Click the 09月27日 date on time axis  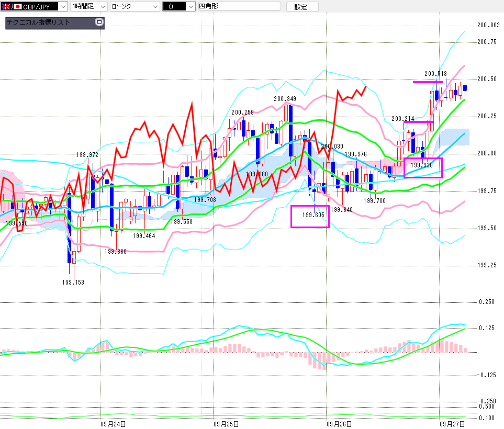coord(451,424)
